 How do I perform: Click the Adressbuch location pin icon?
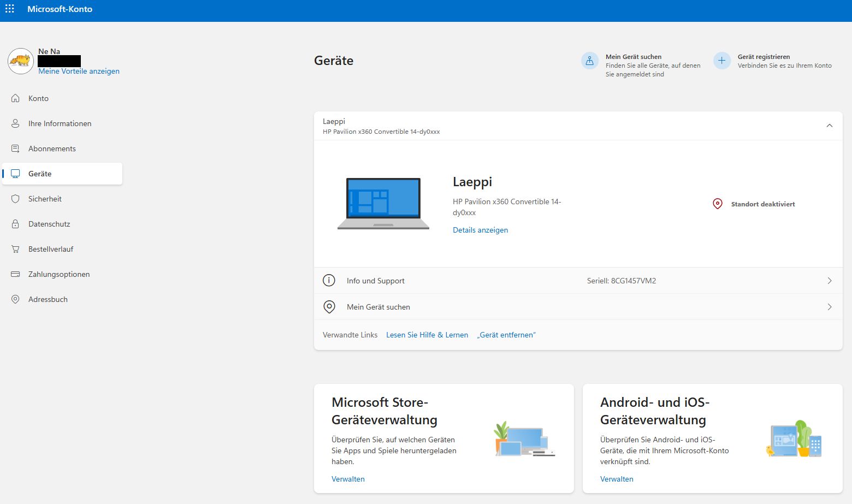[x=15, y=299]
